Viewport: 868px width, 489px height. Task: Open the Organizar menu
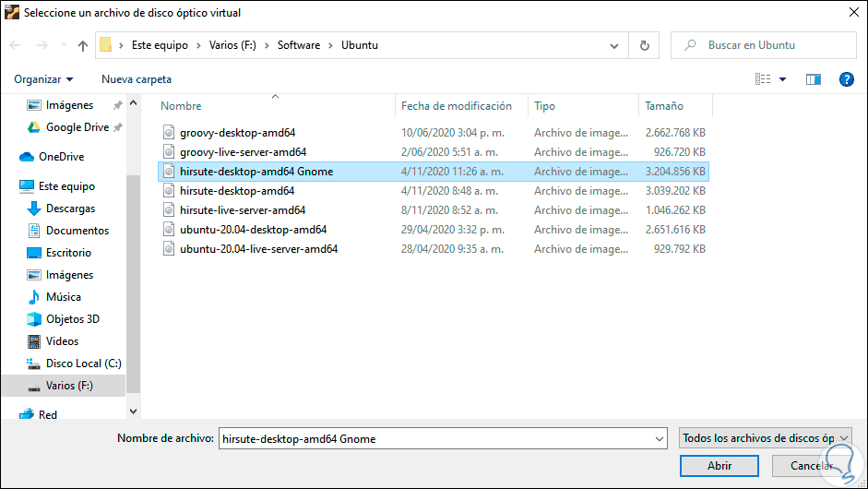(x=43, y=79)
